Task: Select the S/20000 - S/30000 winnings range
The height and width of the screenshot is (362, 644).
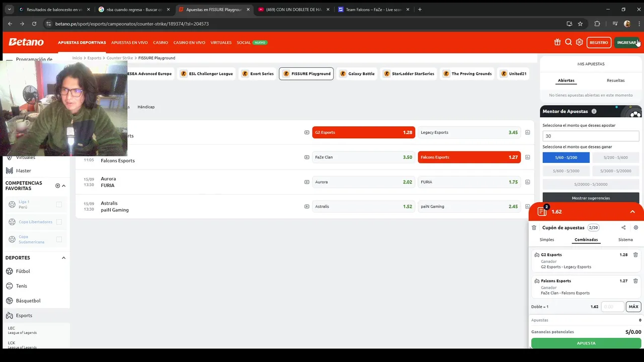Action: click(591, 184)
